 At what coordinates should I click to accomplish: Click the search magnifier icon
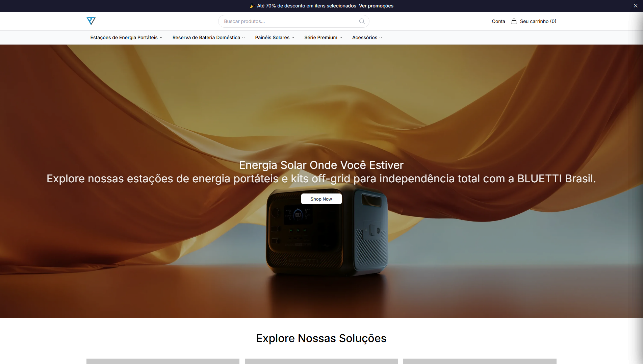coord(362,21)
